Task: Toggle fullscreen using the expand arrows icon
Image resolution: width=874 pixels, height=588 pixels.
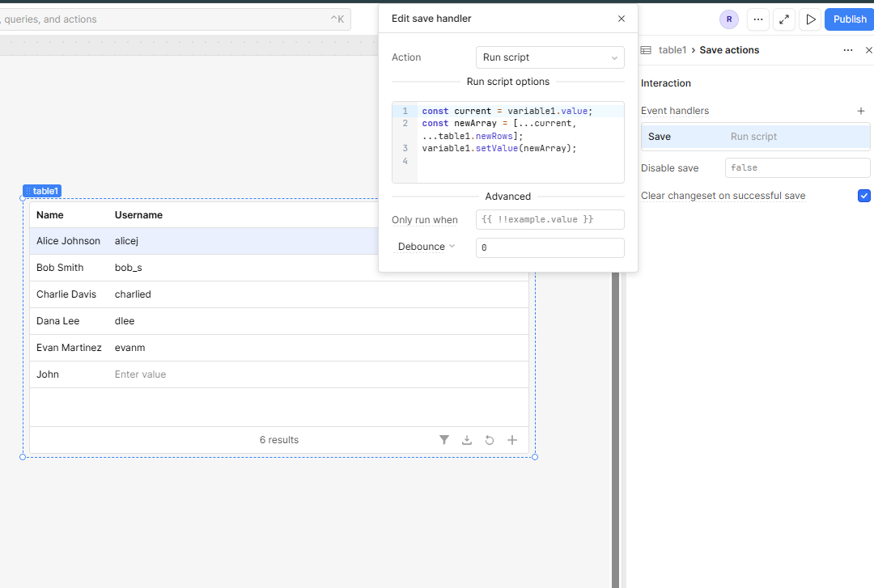Action: [x=783, y=19]
